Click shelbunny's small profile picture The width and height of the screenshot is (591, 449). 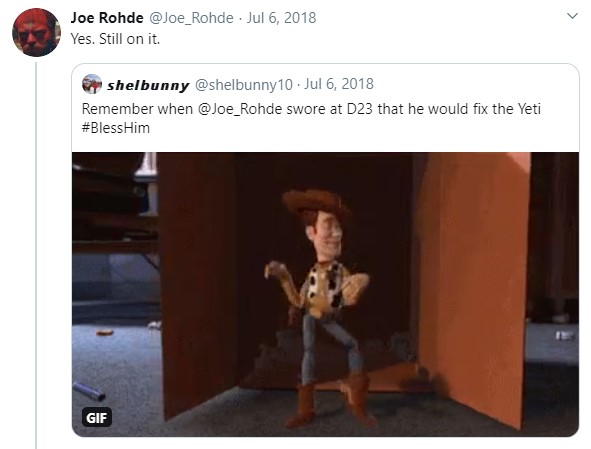tap(92, 84)
